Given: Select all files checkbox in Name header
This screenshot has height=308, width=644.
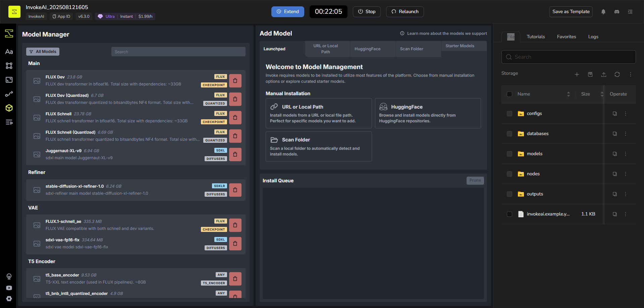Looking at the screenshot, I should pos(509,94).
